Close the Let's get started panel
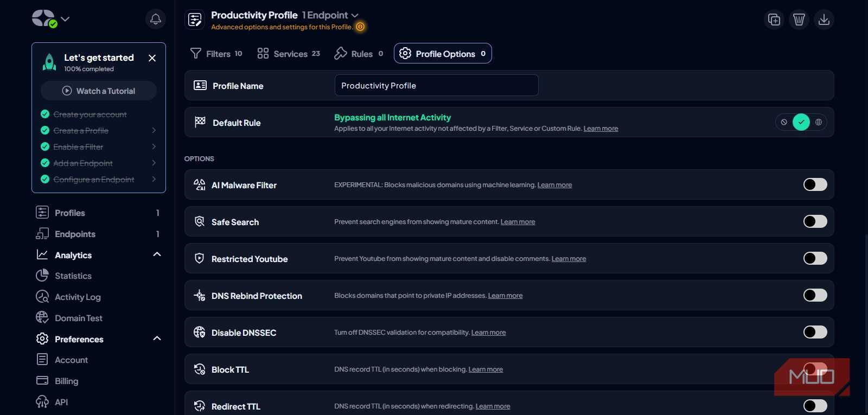Image resolution: width=868 pixels, height=415 pixels. click(152, 58)
